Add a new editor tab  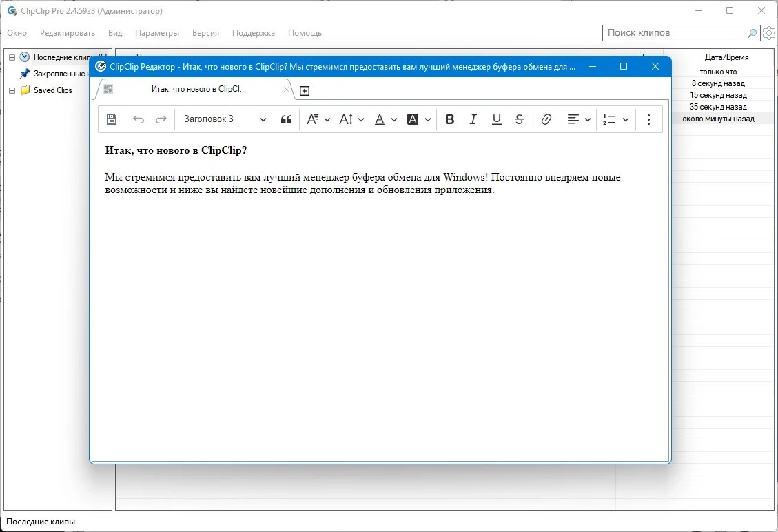[x=305, y=91]
